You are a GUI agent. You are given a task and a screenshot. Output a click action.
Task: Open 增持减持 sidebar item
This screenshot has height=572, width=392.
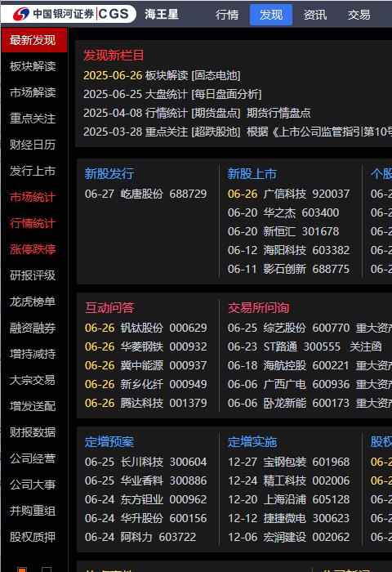(33, 354)
